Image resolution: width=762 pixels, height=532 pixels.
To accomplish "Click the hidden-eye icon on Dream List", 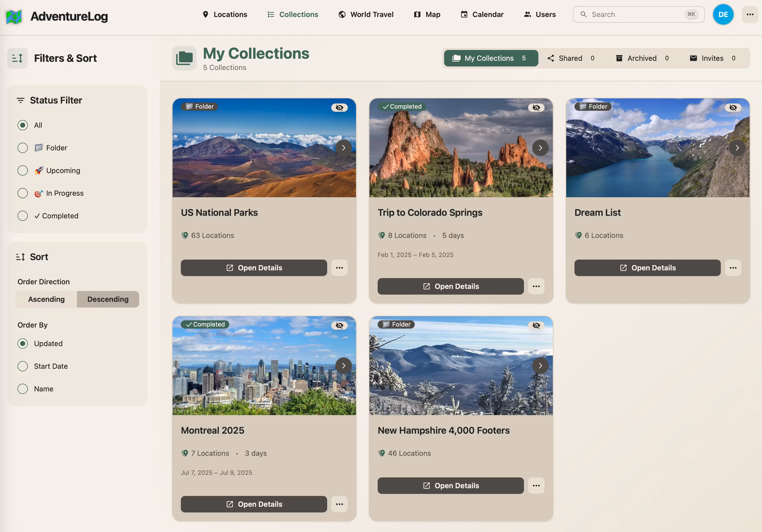I will (x=733, y=107).
